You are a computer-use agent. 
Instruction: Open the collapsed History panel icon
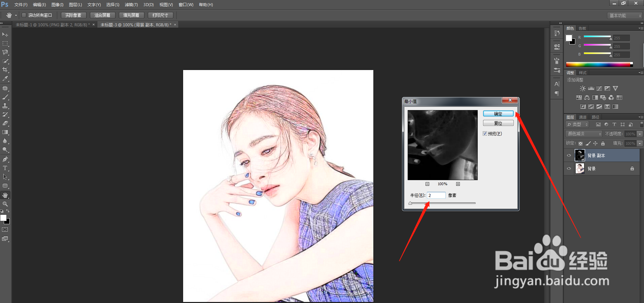[557, 33]
